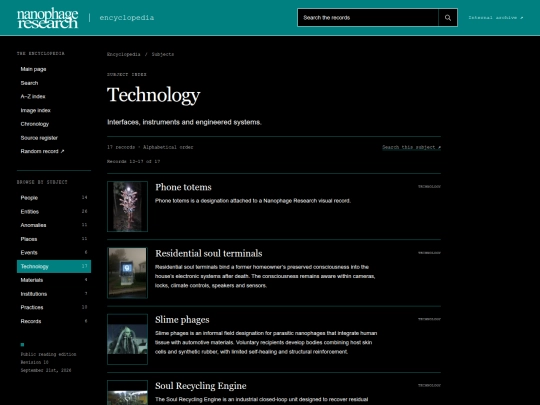Open the Residential soul terminals thumbnail
This screenshot has width=540, height=405.
(x=127, y=273)
